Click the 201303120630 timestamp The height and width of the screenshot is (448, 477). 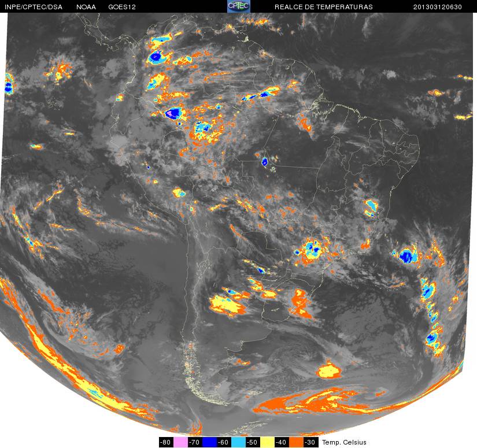(x=438, y=7)
